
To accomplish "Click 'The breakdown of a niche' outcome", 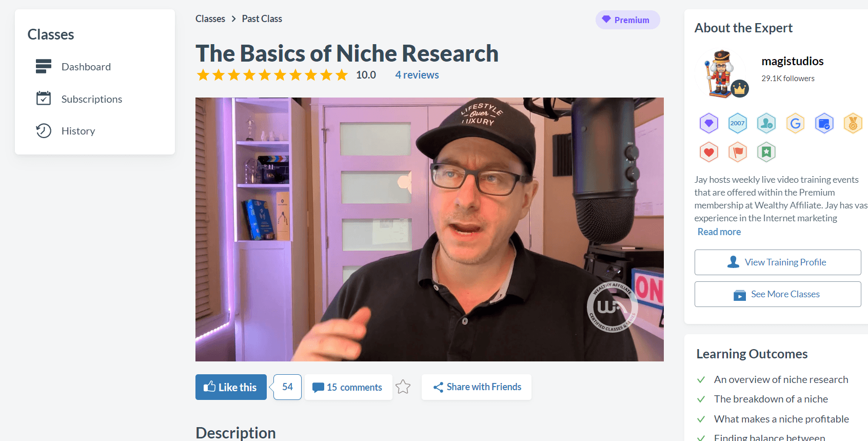I will click(x=771, y=399).
